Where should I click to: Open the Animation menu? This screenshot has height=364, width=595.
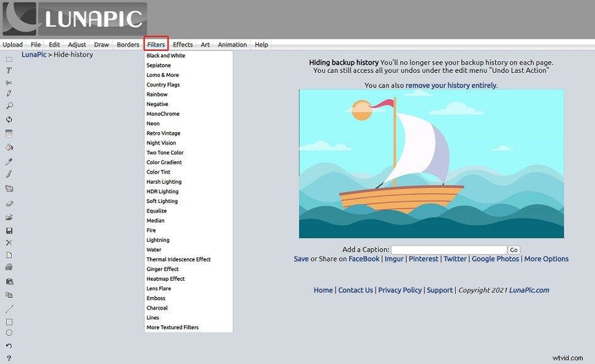tap(232, 44)
